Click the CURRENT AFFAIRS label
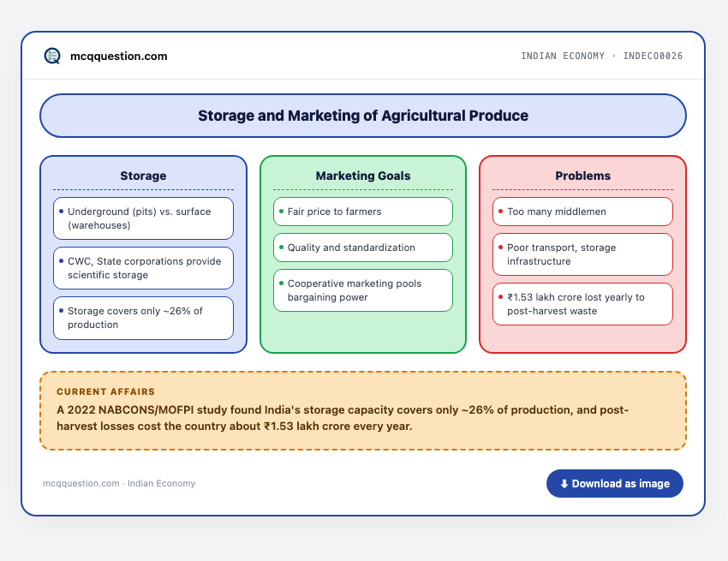Image resolution: width=728 pixels, height=561 pixels. click(x=106, y=391)
